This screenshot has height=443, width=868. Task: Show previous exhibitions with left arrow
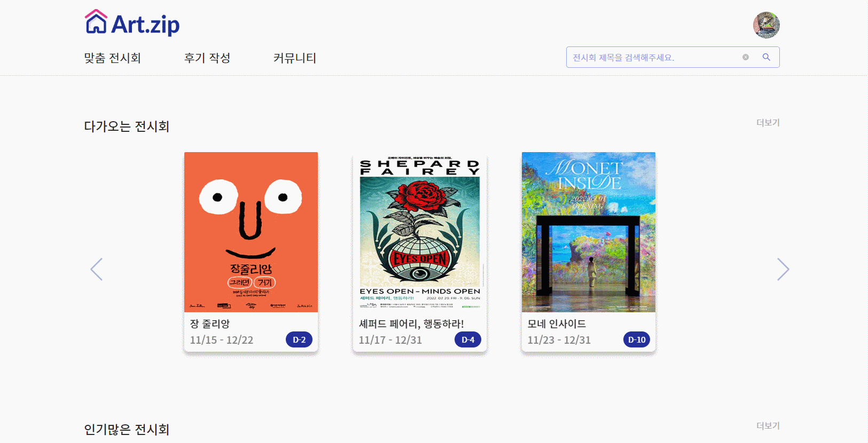click(x=97, y=269)
